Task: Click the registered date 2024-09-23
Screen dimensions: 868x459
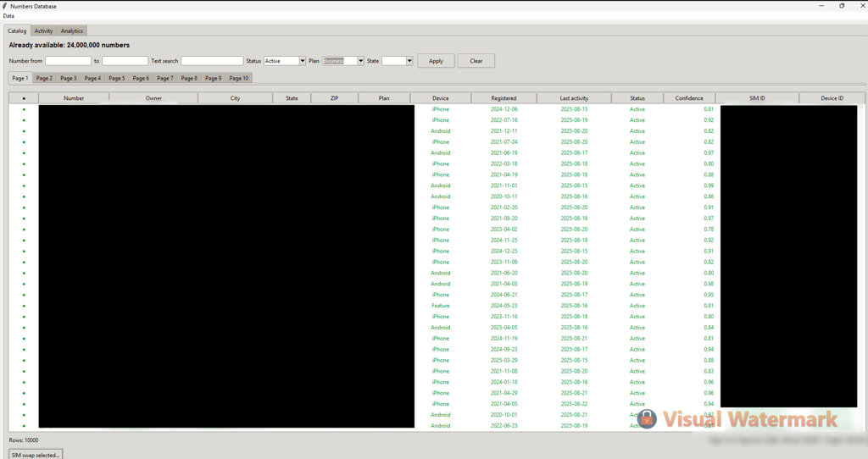Action: point(504,350)
